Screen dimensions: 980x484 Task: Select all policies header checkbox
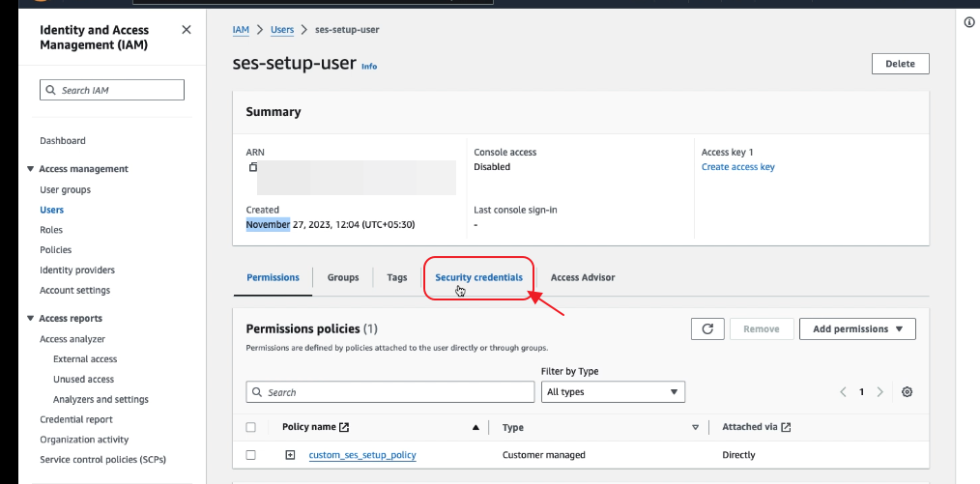point(251,427)
